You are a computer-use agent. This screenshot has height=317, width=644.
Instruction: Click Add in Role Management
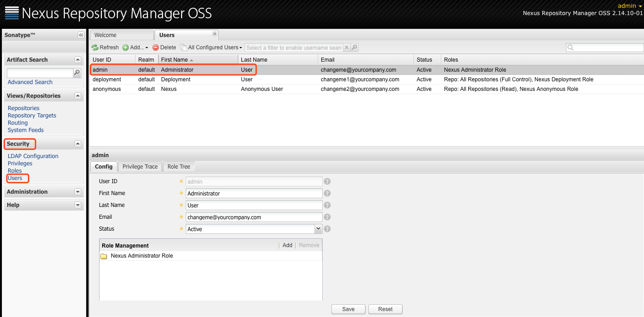tap(287, 245)
